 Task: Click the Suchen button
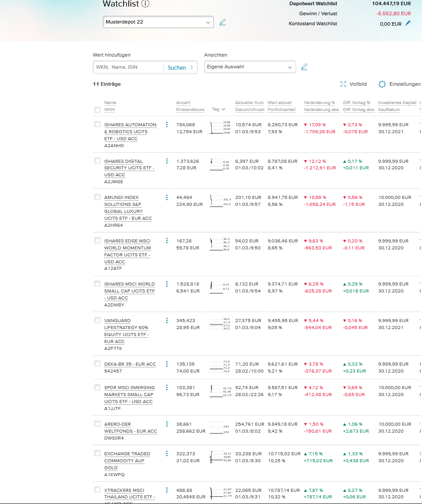tap(180, 67)
